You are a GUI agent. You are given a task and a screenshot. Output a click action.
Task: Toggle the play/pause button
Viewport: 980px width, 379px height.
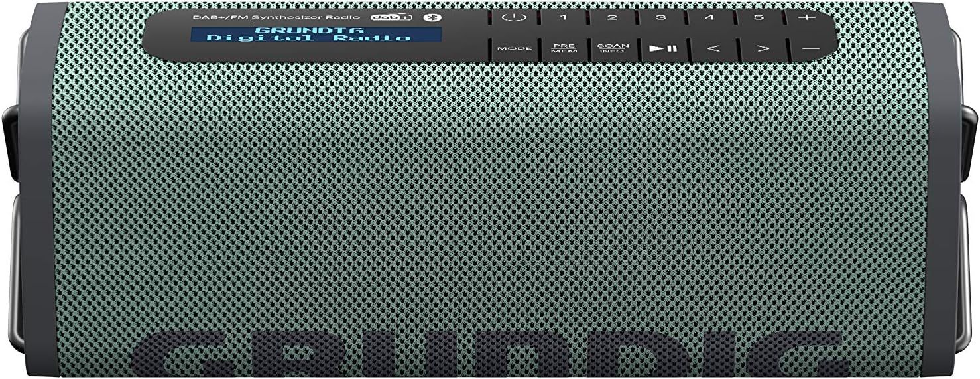tap(662, 48)
